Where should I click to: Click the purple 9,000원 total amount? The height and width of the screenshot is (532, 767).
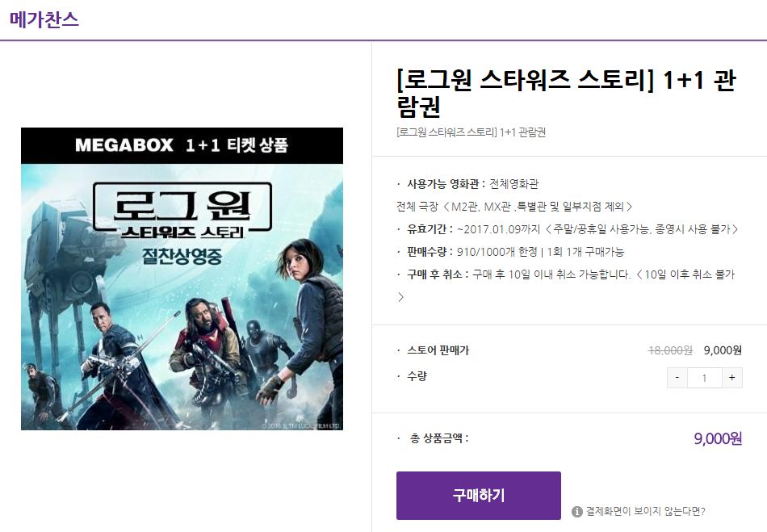tap(718, 438)
